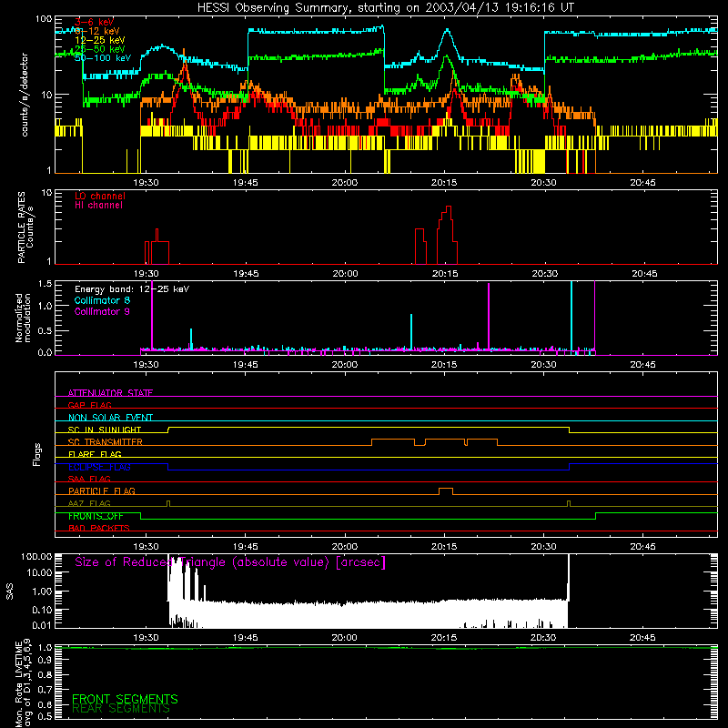
Task: Select the cyan 50-100 keV legend label
Action: [103, 58]
